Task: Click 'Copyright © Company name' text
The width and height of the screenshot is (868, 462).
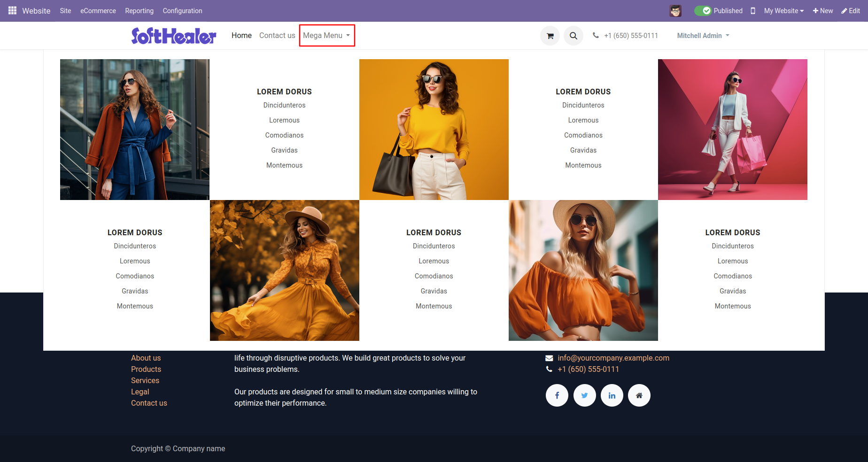Action: (x=178, y=448)
